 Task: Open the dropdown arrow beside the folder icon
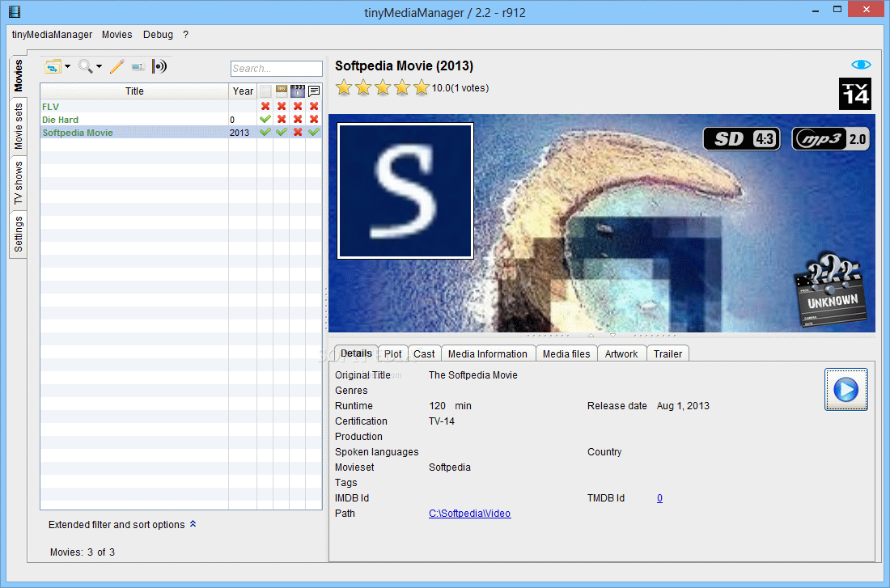click(x=67, y=66)
